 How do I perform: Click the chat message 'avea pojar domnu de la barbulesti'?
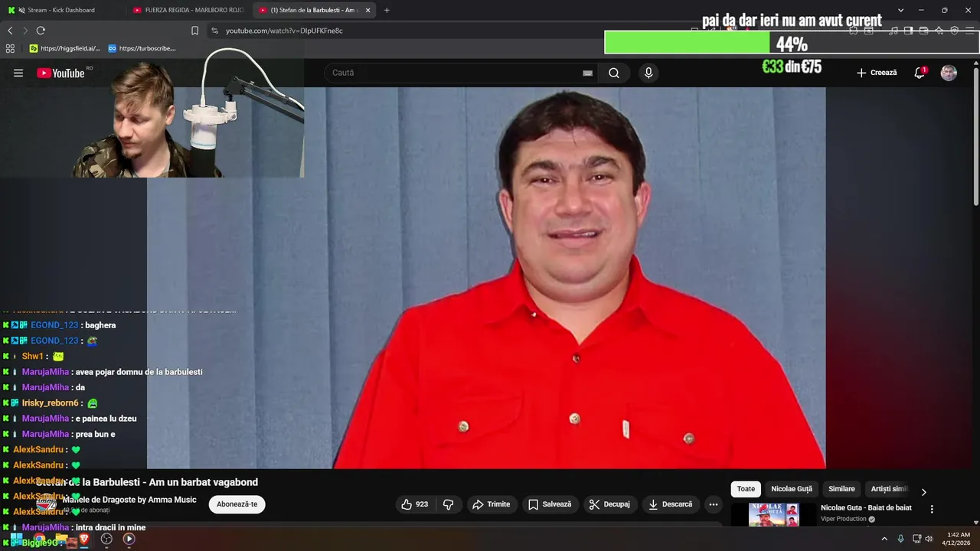tap(139, 372)
